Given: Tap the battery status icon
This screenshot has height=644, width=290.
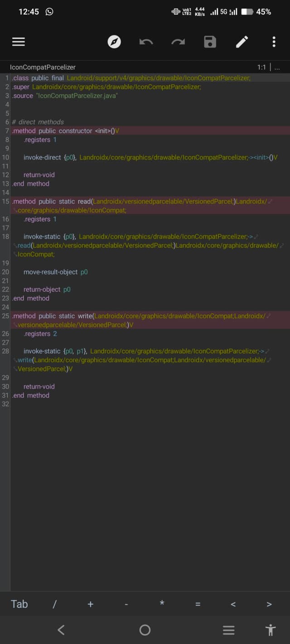Looking at the screenshot, I should [247, 12].
